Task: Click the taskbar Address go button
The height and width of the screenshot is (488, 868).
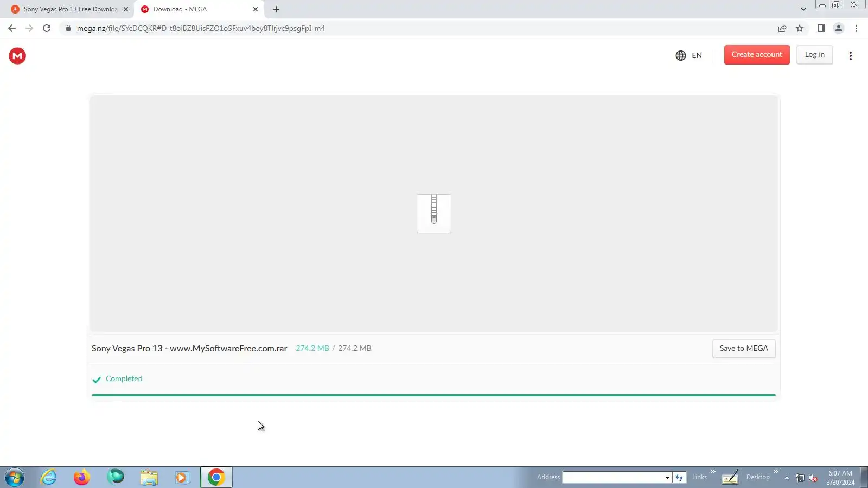Action: (x=679, y=477)
